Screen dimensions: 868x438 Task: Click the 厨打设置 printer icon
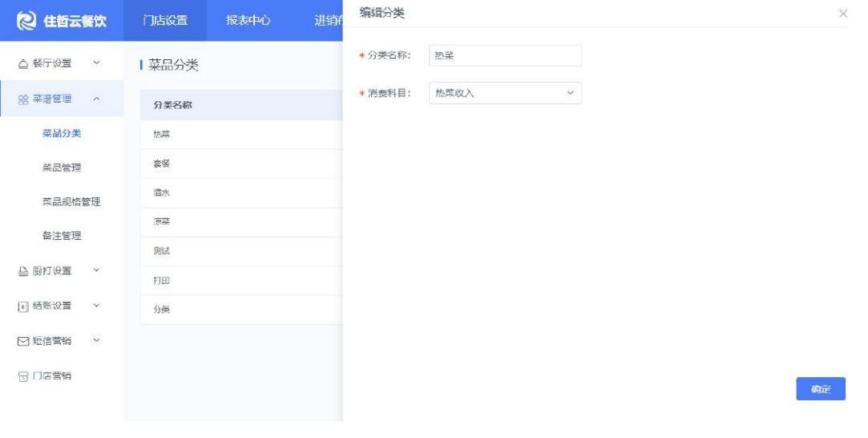point(22,271)
